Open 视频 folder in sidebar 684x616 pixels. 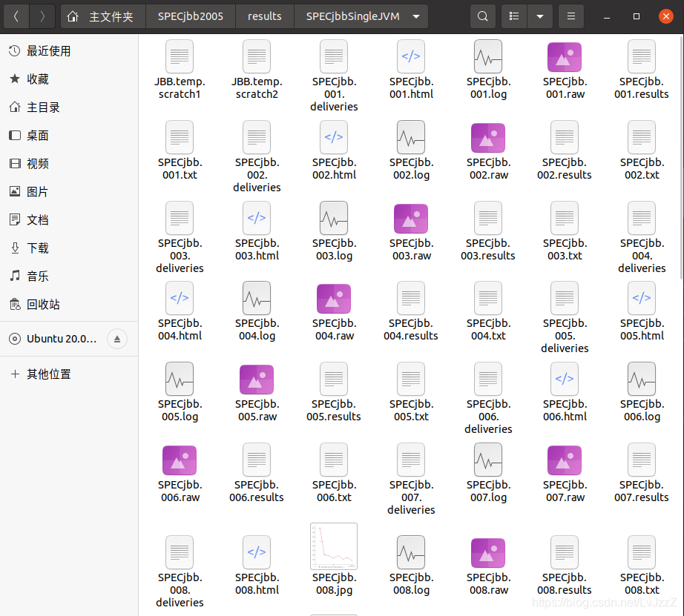click(x=69, y=164)
